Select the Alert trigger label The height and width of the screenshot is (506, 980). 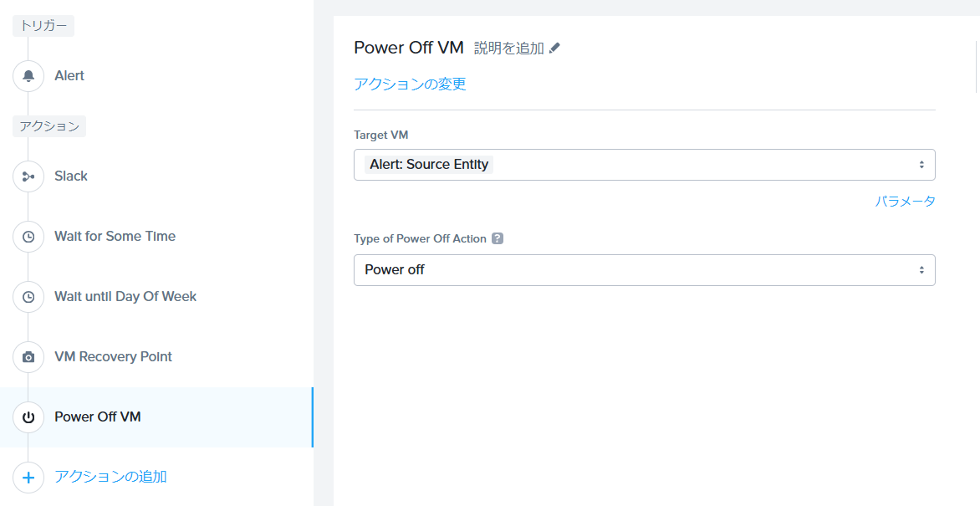[x=69, y=75]
